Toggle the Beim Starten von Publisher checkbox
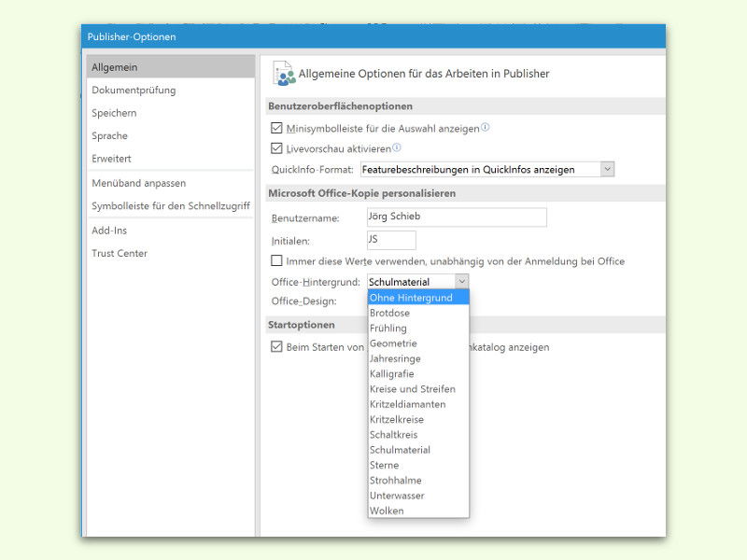This screenshot has width=747, height=560. pyautogui.click(x=276, y=346)
